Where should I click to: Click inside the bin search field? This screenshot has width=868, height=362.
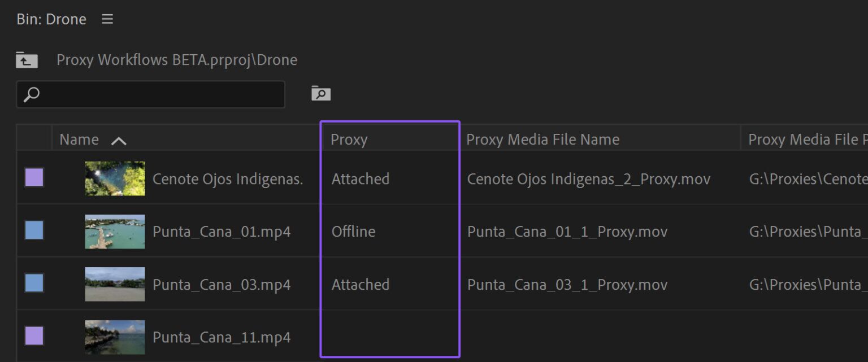click(151, 94)
